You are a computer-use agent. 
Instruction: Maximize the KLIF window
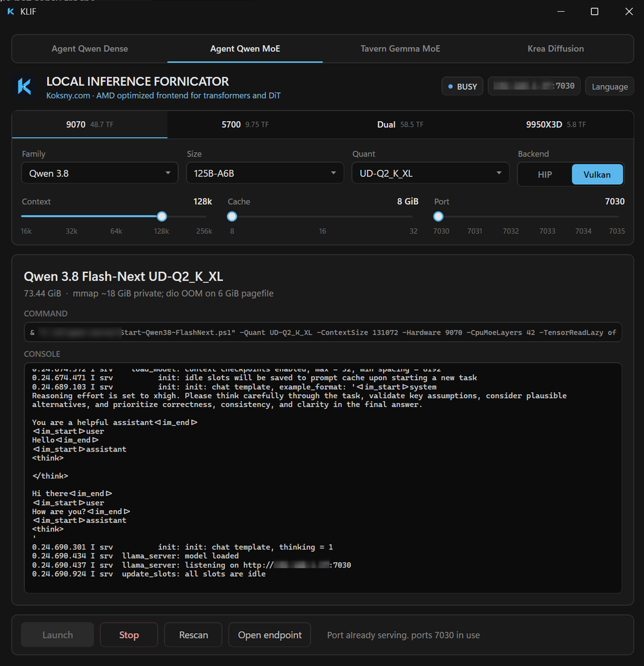pos(594,12)
